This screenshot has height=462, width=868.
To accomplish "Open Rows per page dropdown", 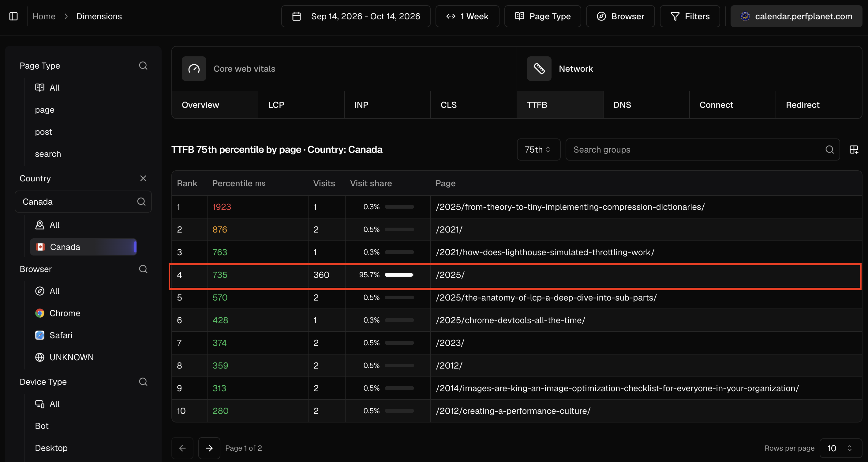I will coord(840,448).
